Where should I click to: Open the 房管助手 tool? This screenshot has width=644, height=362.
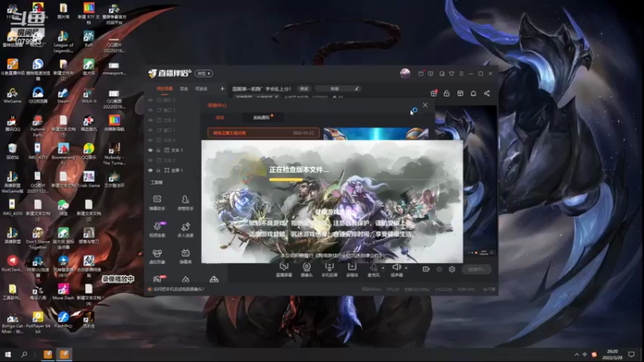point(185,203)
